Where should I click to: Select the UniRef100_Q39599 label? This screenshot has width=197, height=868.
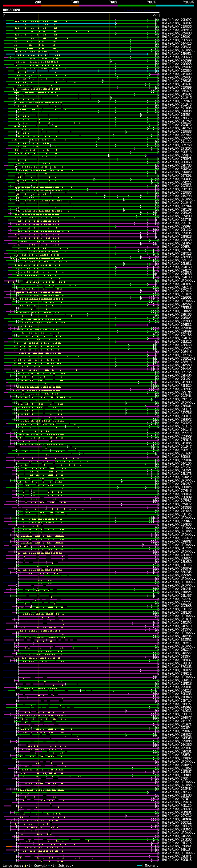pos(177,88)
